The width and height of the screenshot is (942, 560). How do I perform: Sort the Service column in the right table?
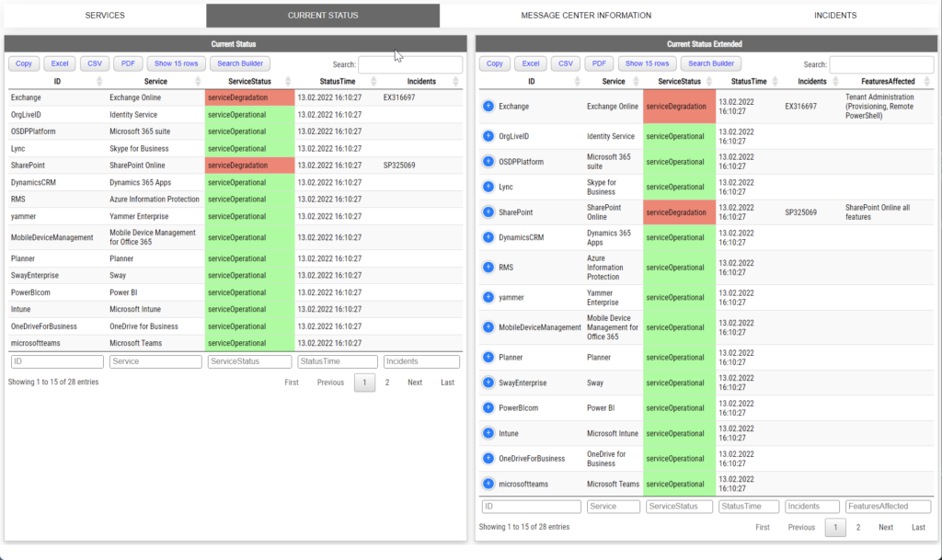(612, 81)
